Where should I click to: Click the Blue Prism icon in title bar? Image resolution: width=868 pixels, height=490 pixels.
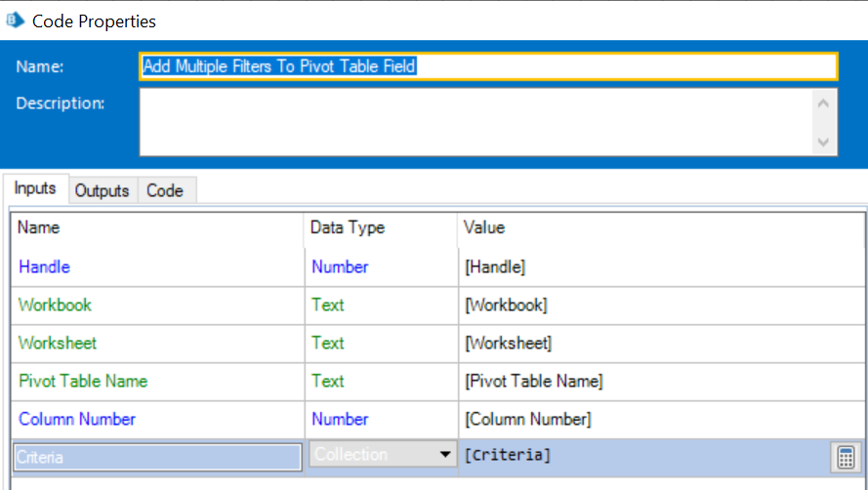(15, 20)
